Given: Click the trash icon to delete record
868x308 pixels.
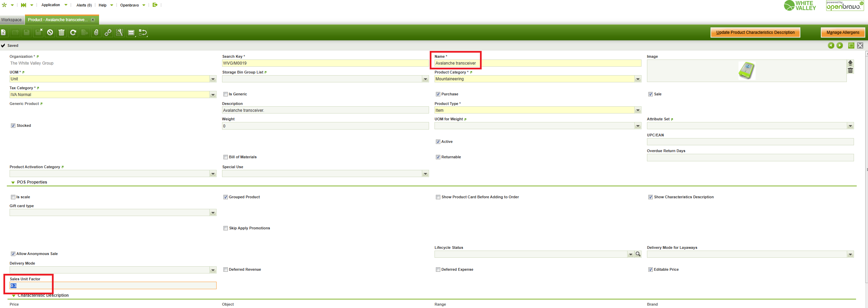Looking at the screenshot, I should pyautogui.click(x=61, y=32).
